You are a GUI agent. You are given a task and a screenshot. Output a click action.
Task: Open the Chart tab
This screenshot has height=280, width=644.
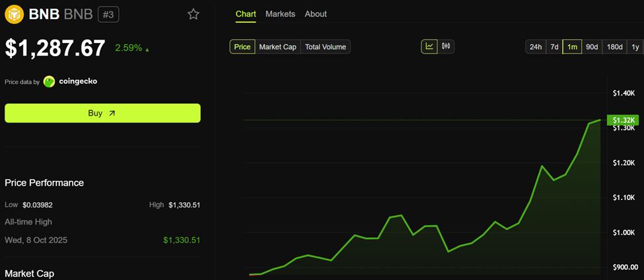coord(246,14)
